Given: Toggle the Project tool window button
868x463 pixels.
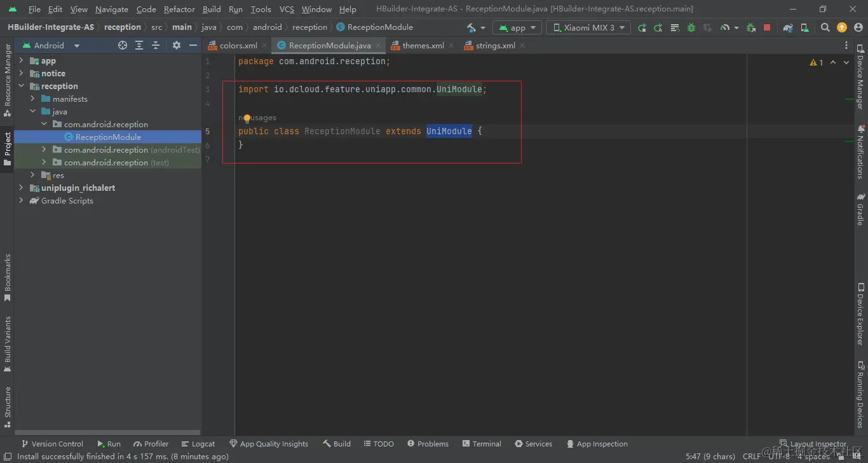Looking at the screenshot, I should tap(8, 149).
